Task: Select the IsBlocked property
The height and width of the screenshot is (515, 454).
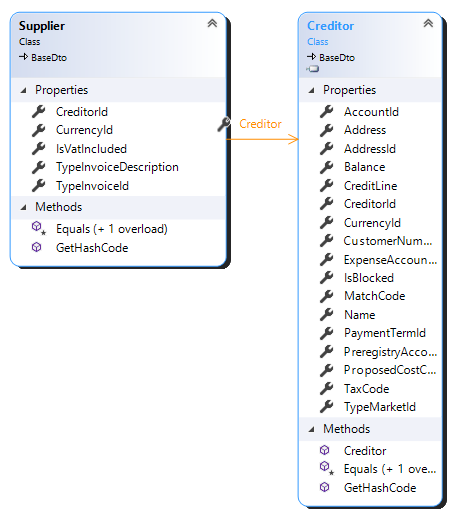Action: tap(369, 278)
